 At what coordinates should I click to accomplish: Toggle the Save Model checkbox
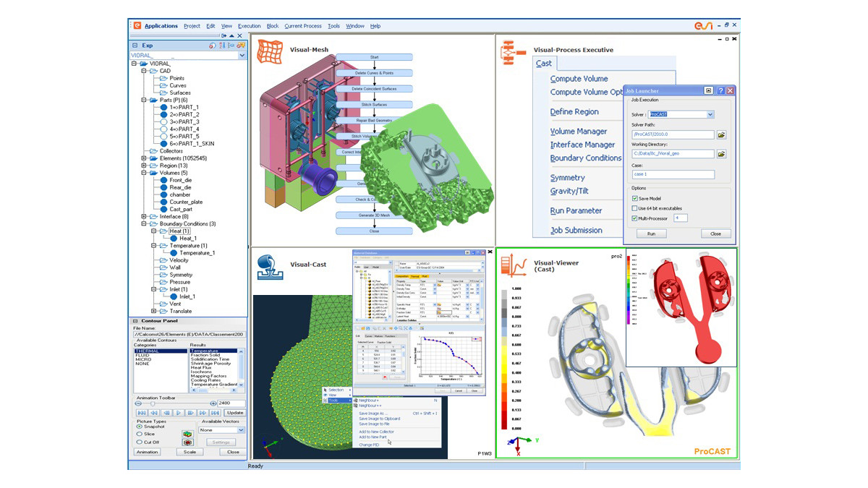click(x=635, y=198)
